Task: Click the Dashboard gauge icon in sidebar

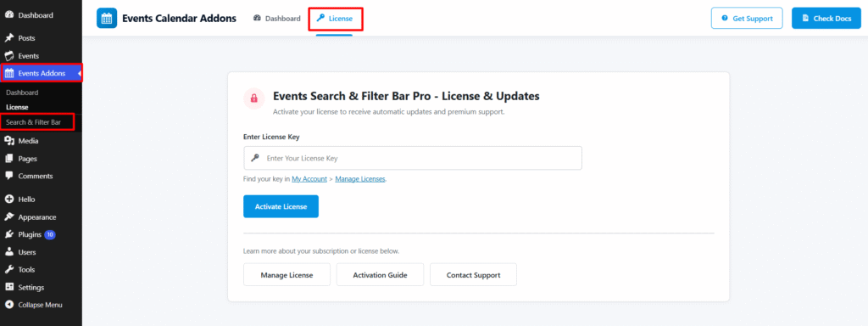Action: [8, 15]
